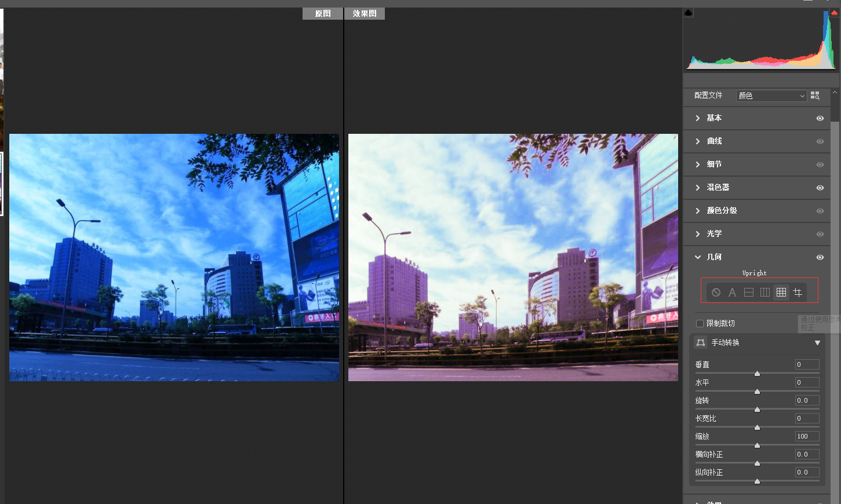Click the manual transform icon beside 手动转换
This screenshot has width=841, height=504.
coord(701,342)
